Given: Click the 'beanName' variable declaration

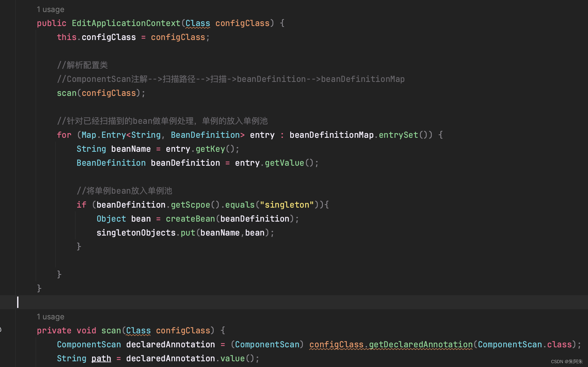Looking at the screenshot, I should pyautogui.click(x=131, y=149).
